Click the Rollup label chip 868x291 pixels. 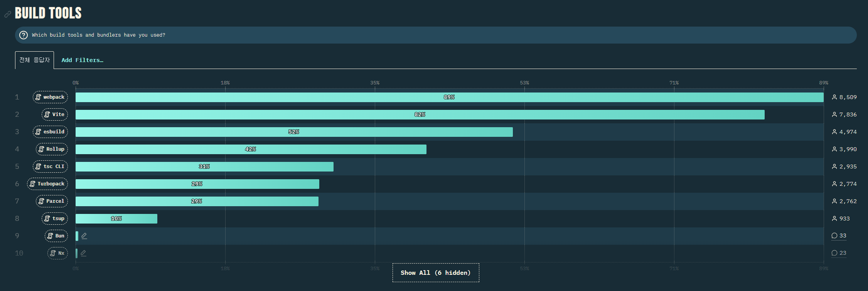[x=52, y=149]
